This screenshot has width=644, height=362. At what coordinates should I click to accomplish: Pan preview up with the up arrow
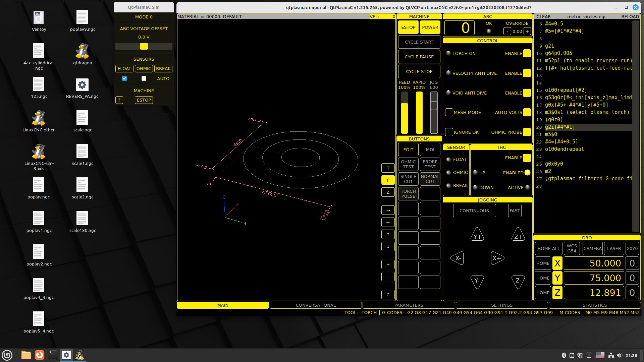point(388,234)
